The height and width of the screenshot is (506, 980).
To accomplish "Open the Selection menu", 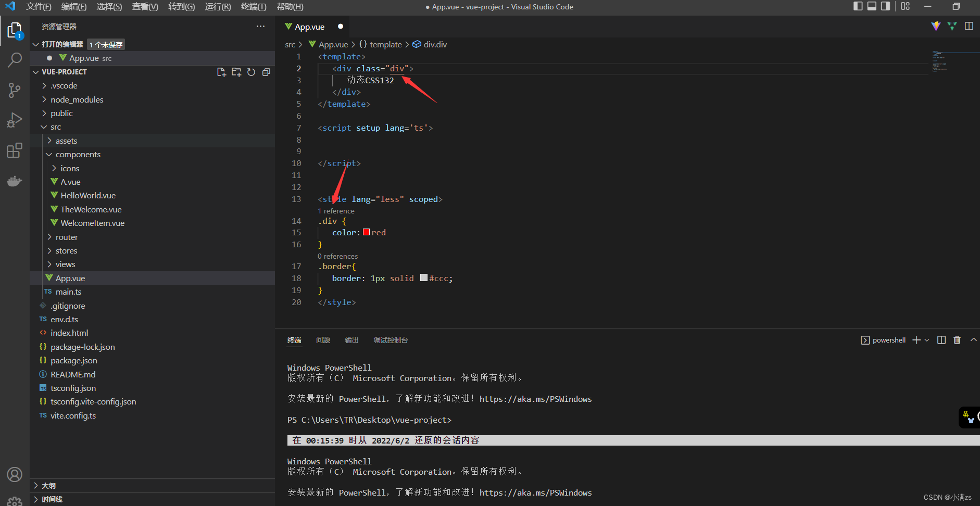I will point(109,7).
